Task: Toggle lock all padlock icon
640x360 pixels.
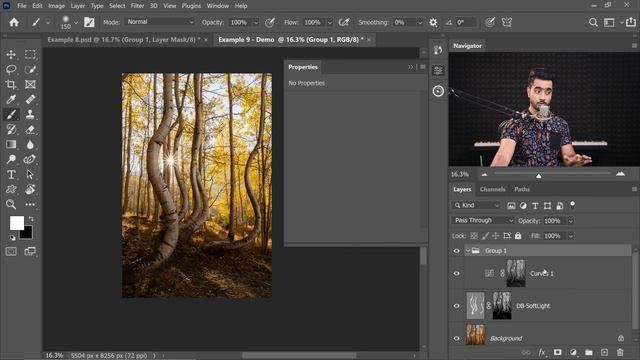Action: 518,236
